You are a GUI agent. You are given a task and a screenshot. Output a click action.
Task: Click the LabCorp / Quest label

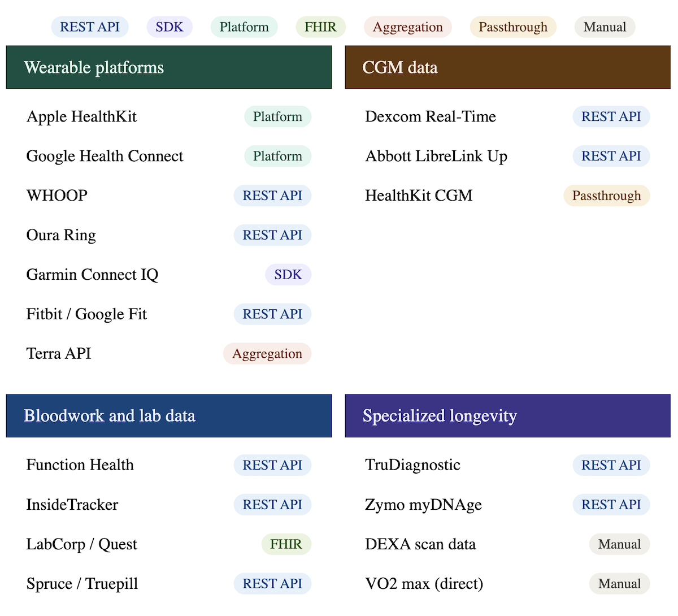pyautogui.click(x=82, y=544)
